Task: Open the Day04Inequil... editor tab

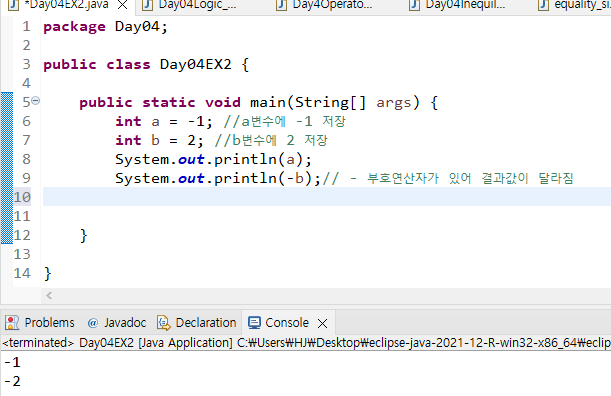Action: click(x=465, y=5)
